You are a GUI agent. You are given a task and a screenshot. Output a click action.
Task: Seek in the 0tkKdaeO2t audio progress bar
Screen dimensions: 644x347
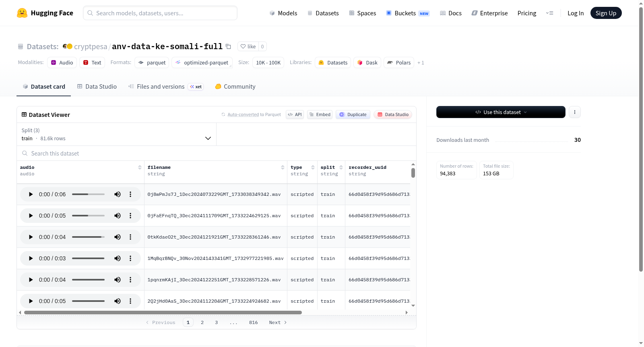tap(88, 237)
